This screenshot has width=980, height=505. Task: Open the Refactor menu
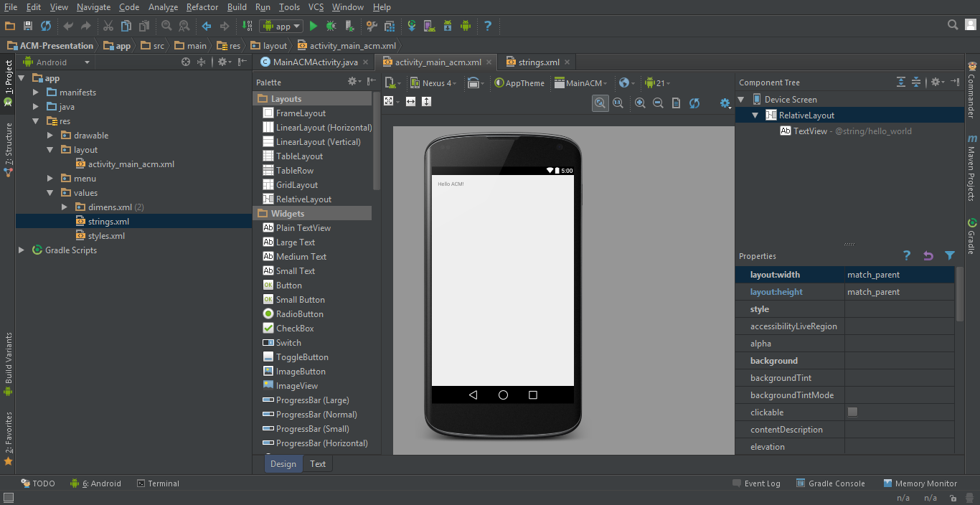(x=202, y=7)
